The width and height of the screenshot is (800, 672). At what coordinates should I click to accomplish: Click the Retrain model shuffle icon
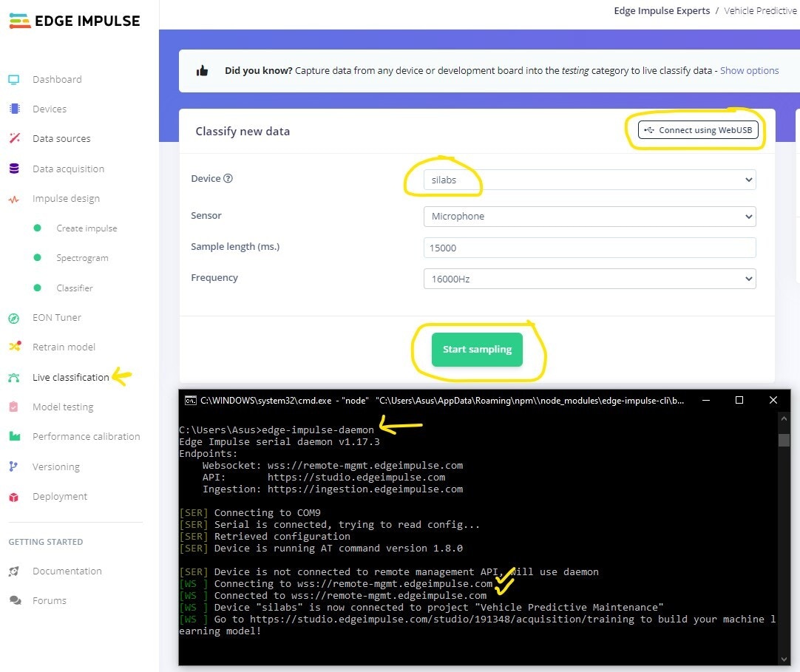tap(15, 347)
